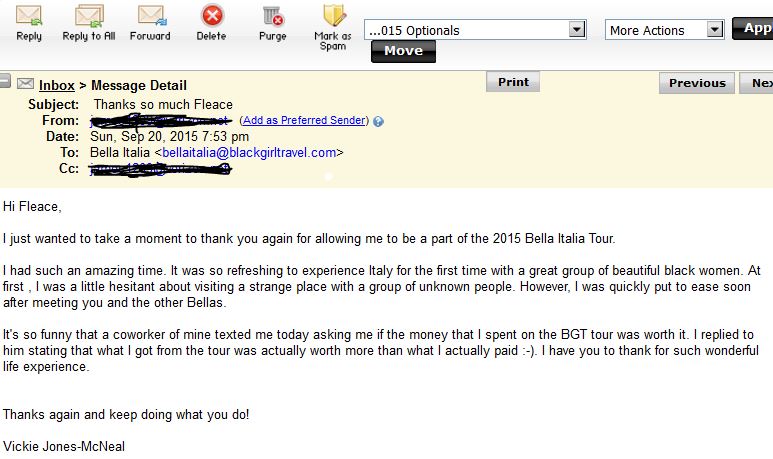
Task: Go to the Previous message
Action: (697, 83)
